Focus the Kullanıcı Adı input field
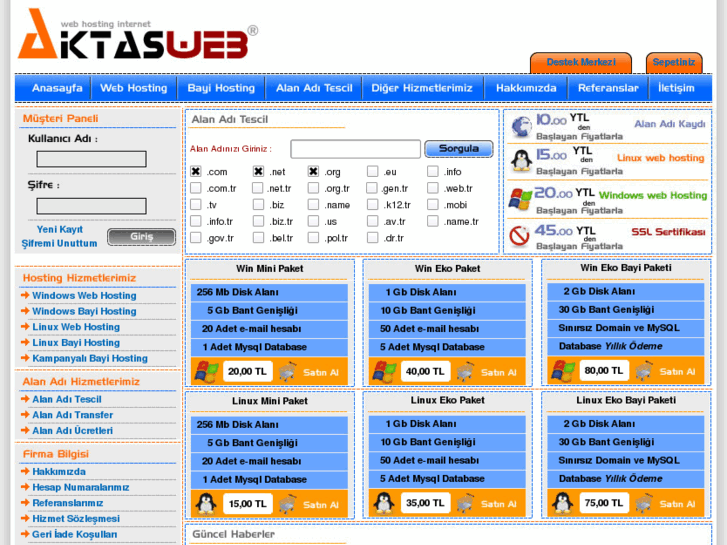The image size is (727, 545). pyautogui.click(x=91, y=159)
